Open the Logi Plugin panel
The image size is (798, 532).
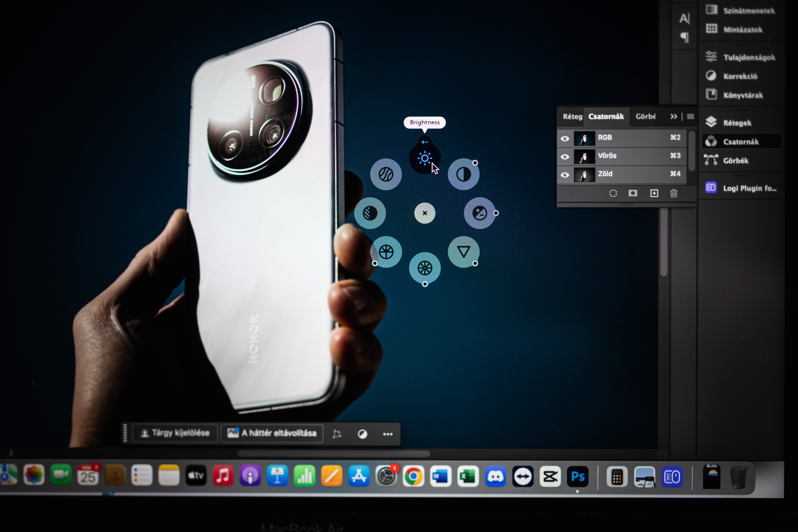click(x=741, y=188)
